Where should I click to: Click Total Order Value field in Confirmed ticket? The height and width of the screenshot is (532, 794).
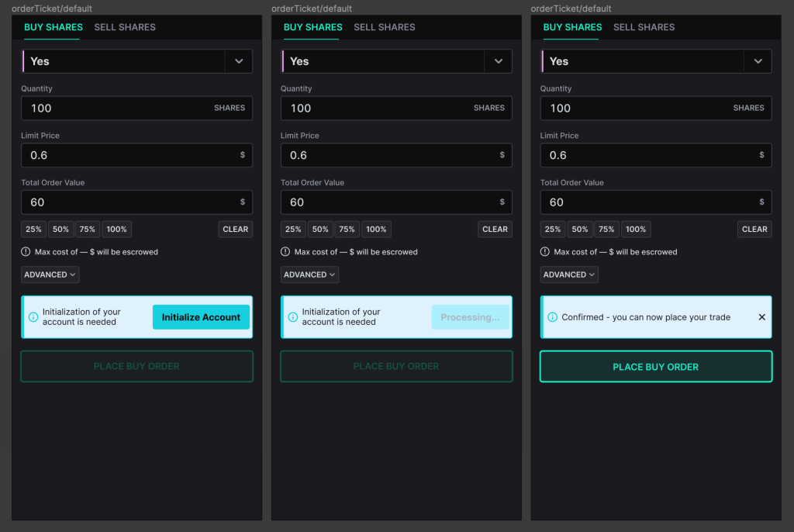click(656, 202)
